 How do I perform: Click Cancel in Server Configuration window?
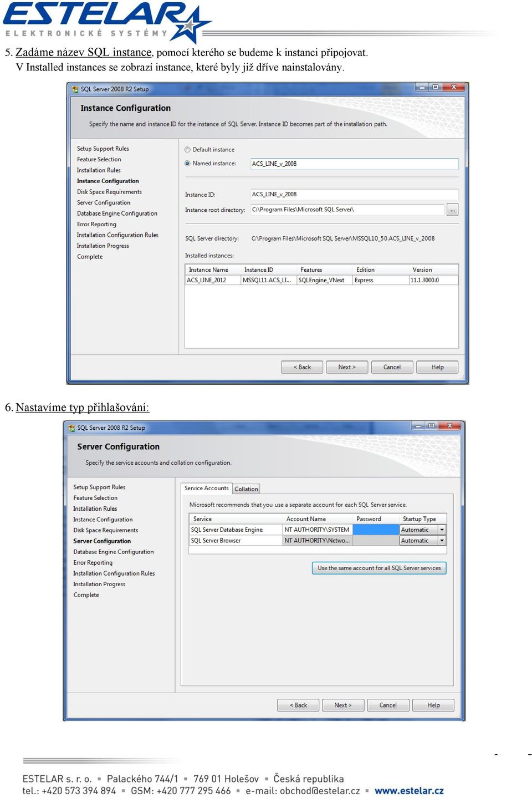(x=388, y=705)
